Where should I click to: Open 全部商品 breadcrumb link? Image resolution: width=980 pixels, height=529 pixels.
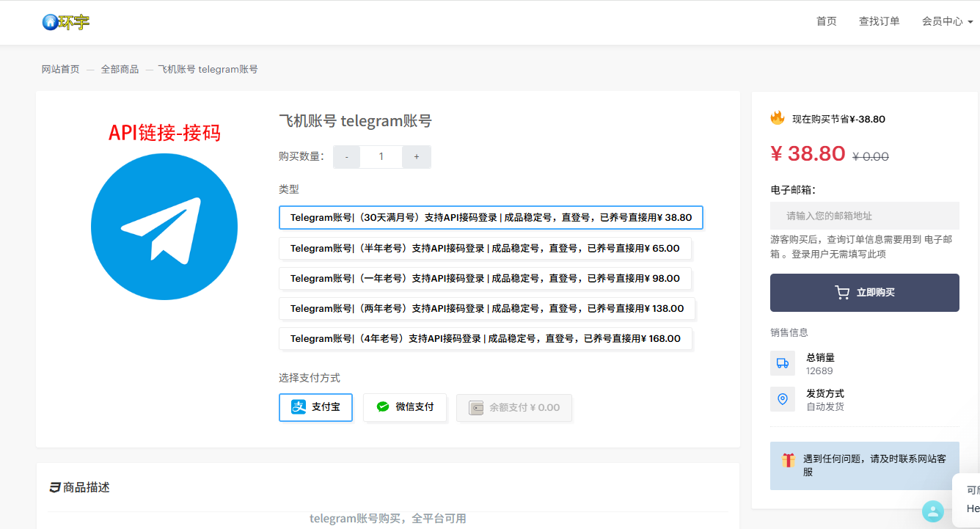(120, 69)
